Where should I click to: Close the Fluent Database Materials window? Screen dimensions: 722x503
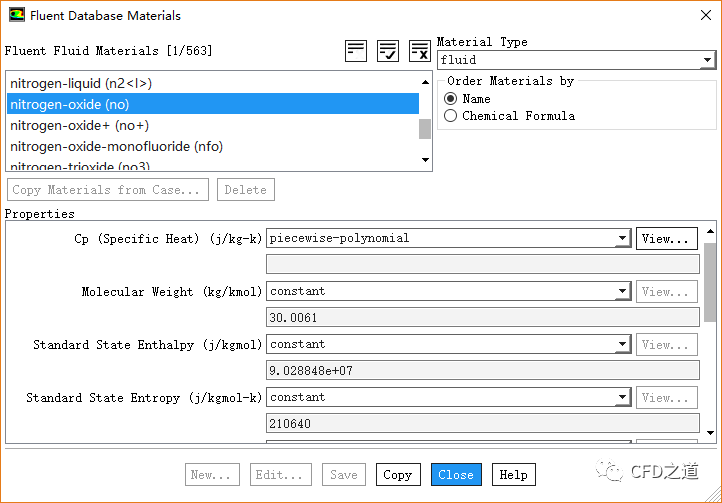[696, 16]
